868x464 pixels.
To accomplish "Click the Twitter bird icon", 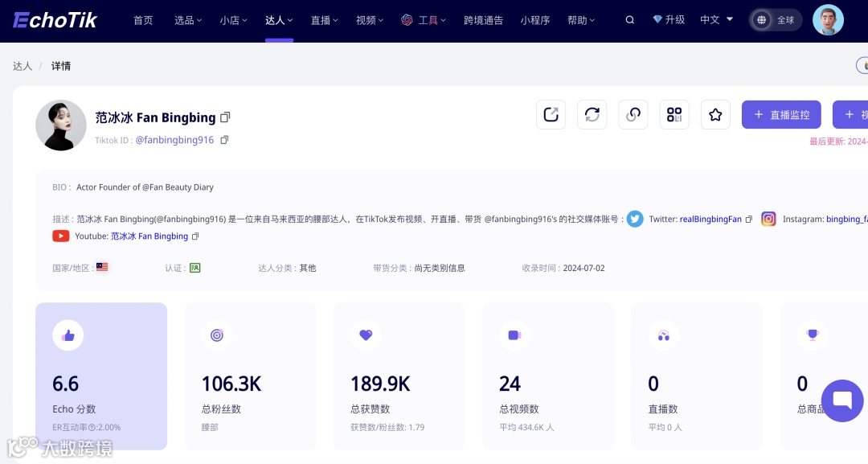I will click(x=635, y=219).
